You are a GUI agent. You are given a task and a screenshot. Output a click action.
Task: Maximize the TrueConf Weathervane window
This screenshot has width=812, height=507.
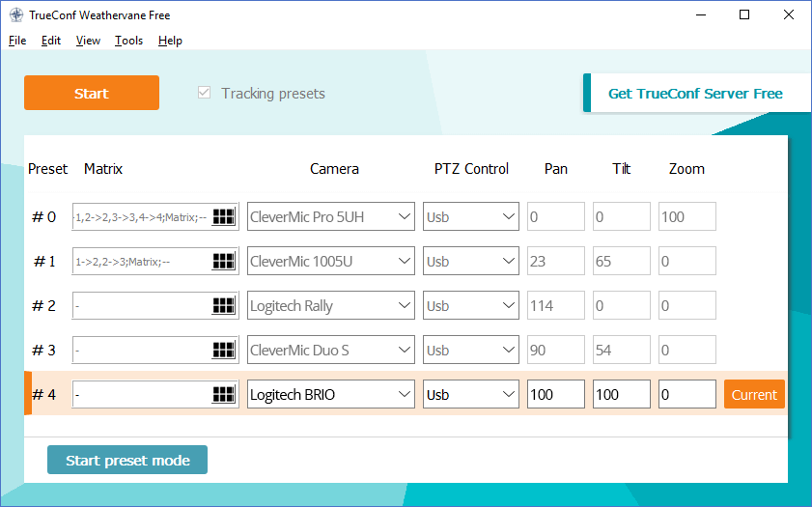(744, 14)
